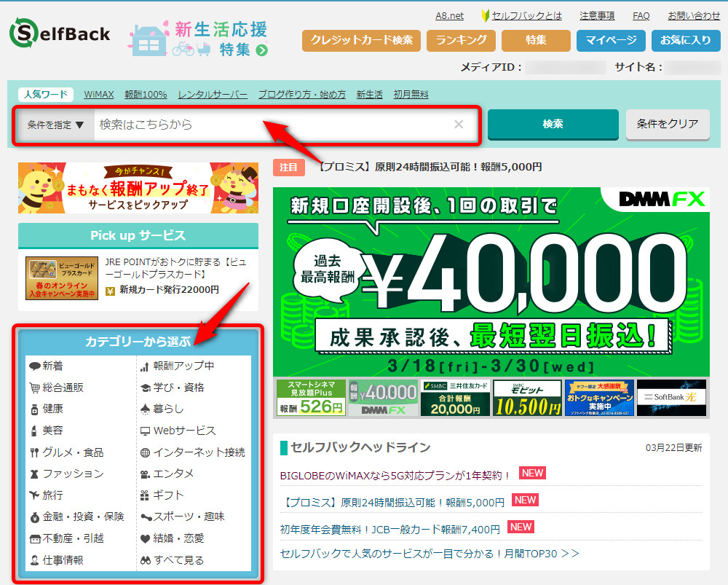Open the セルフバックとは link
Image resolution: width=728 pixels, height=585 pixels.
click(x=526, y=16)
